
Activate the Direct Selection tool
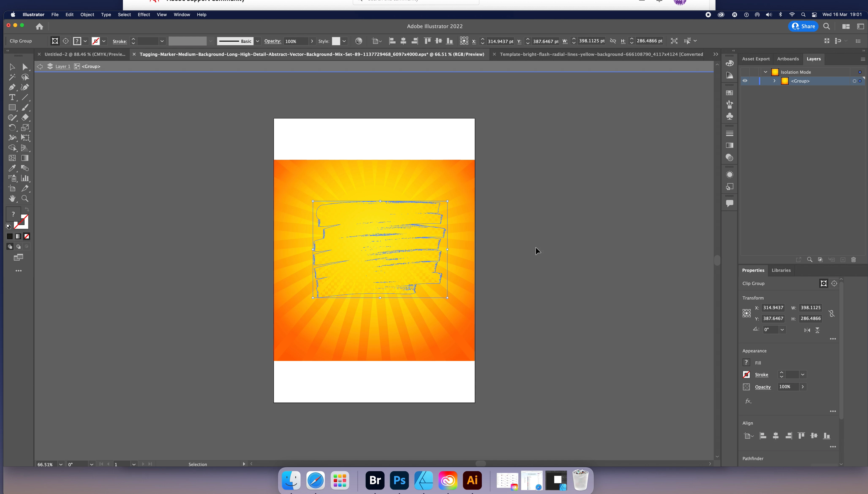coord(25,67)
